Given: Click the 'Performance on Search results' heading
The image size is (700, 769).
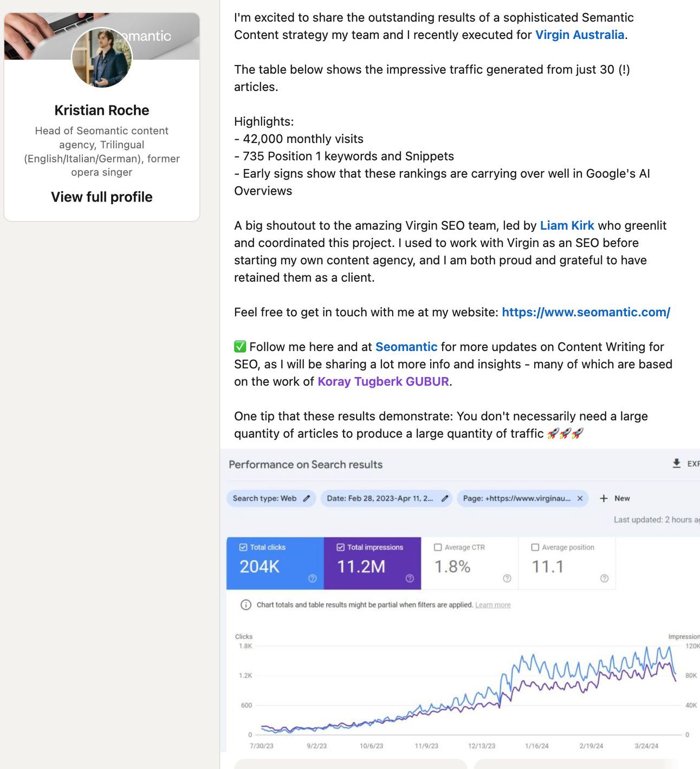Looking at the screenshot, I should 306,465.
